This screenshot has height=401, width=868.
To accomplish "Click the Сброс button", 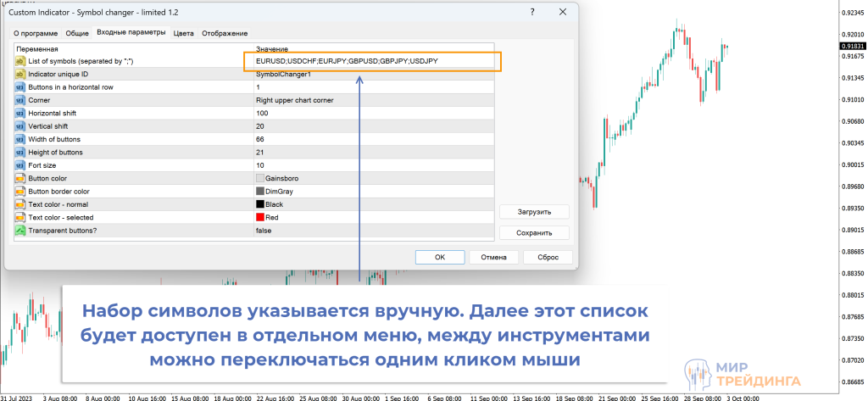I will pos(548,257).
